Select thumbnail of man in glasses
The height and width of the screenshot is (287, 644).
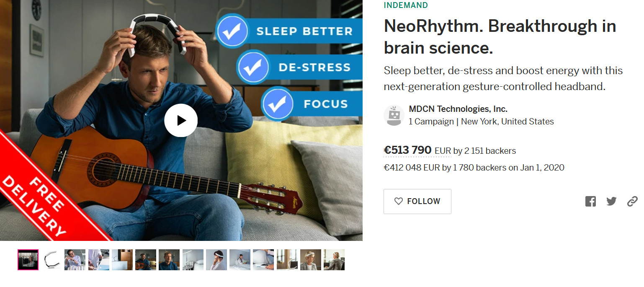pyautogui.click(x=75, y=260)
